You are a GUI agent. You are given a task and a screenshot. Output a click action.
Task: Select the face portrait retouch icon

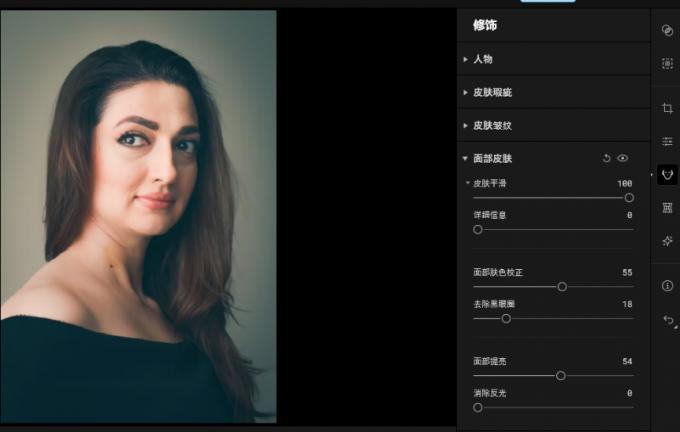click(x=667, y=175)
